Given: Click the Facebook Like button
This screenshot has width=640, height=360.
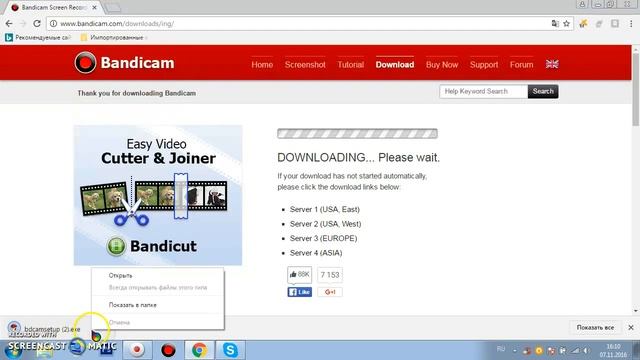Looking at the screenshot, I should pyautogui.click(x=300, y=292).
